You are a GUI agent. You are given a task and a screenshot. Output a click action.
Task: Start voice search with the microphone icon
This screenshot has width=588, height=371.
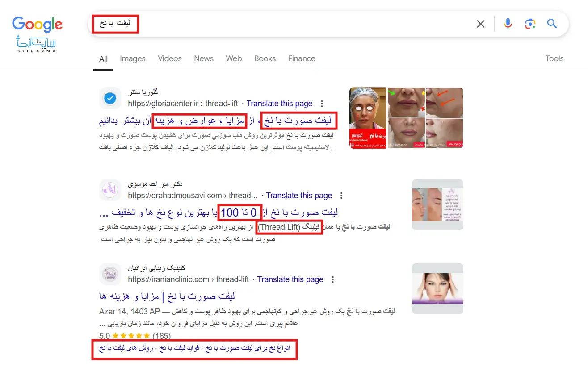508,24
